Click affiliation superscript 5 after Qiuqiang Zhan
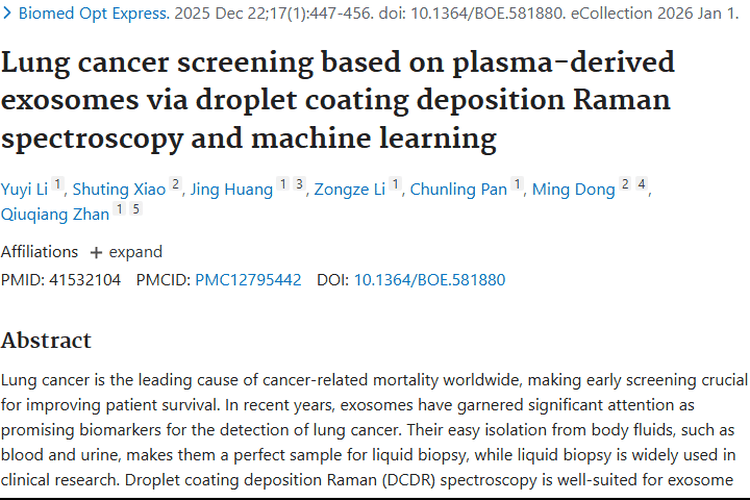 [136, 209]
